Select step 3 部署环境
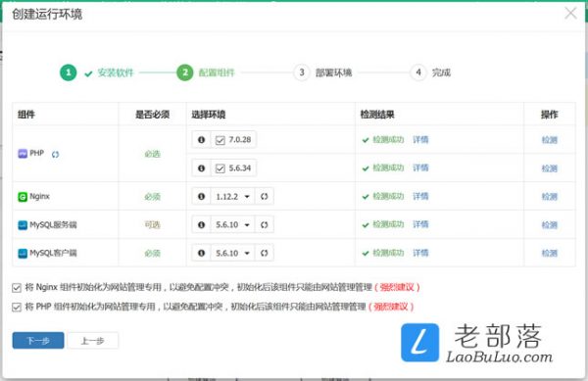The height and width of the screenshot is (381, 588). pos(322,72)
